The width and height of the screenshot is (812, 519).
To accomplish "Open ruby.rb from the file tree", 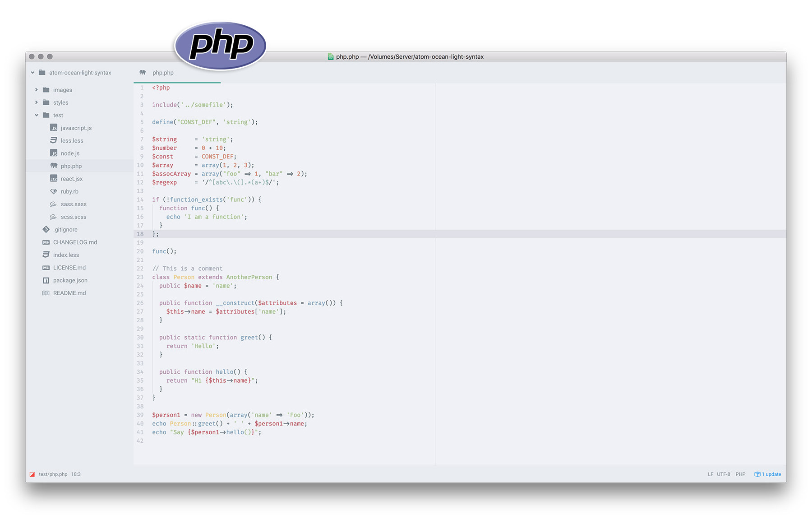I will pyautogui.click(x=69, y=191).
